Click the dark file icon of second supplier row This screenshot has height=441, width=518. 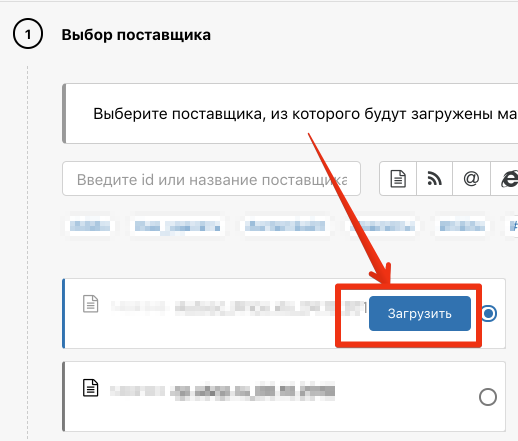pos(90,388)
